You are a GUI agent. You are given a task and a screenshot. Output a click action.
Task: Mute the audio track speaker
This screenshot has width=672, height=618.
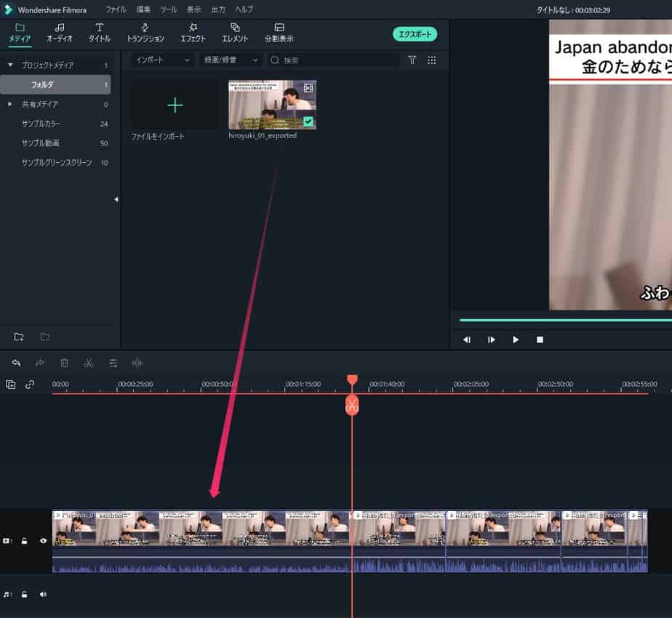44,595
